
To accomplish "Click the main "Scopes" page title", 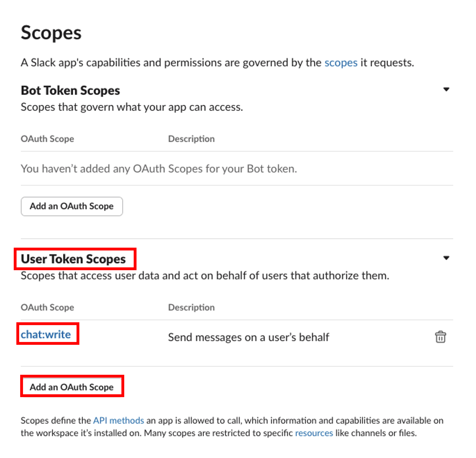I will click(51, 33).
